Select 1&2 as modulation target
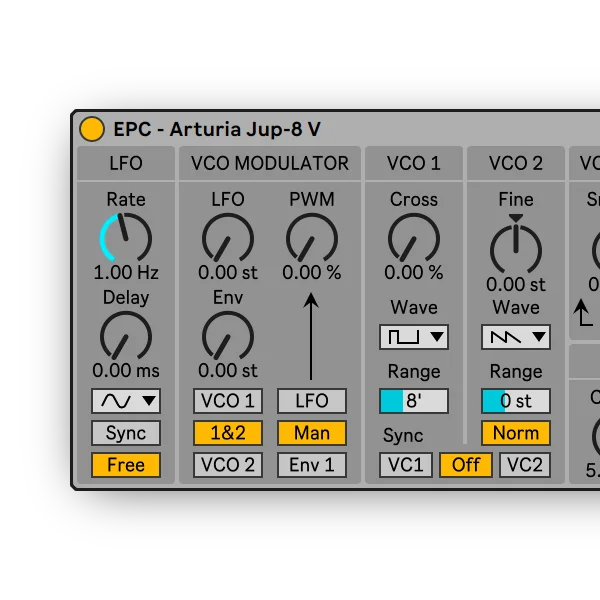 228,433
